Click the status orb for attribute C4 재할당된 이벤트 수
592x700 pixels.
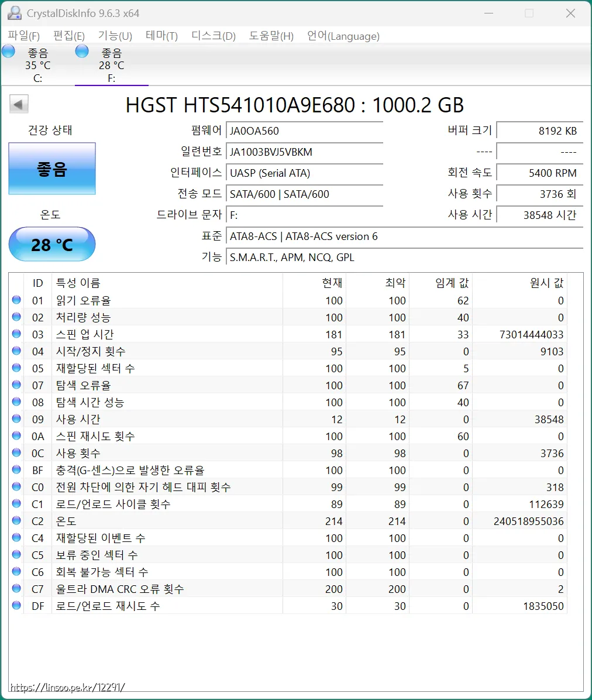16,537
